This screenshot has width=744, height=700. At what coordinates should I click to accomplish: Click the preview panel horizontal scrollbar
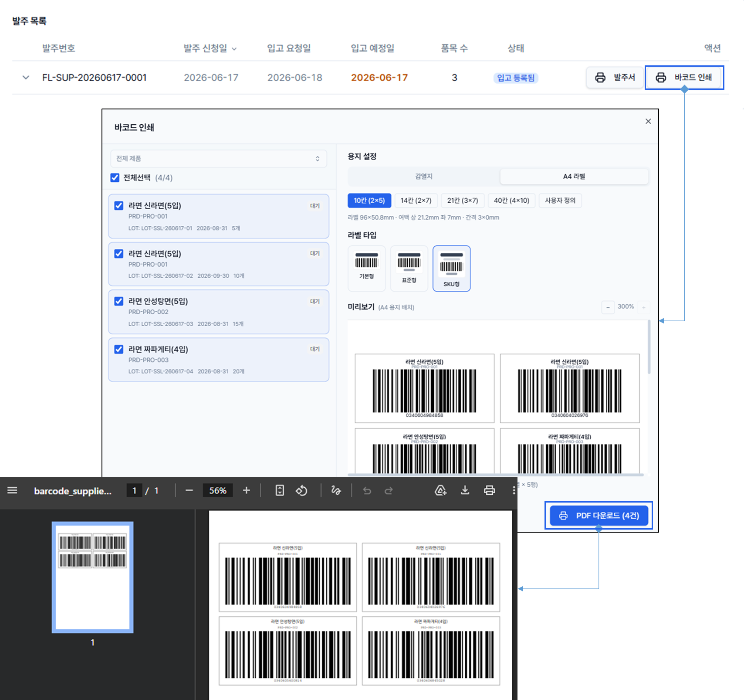[496, 475]
